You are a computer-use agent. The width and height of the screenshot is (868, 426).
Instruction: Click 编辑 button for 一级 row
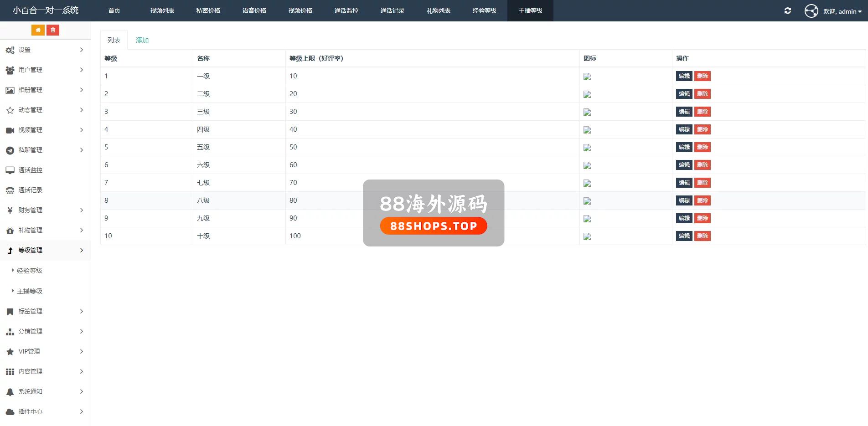684,76
